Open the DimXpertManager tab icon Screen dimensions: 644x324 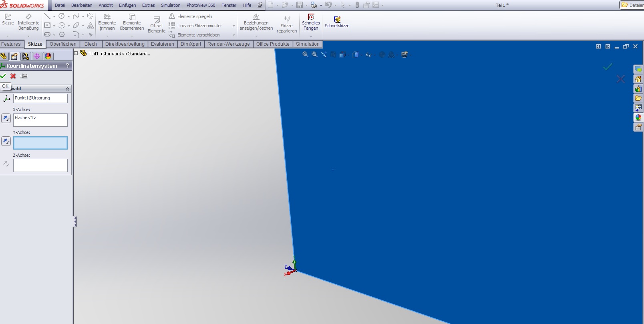point(37,56)
